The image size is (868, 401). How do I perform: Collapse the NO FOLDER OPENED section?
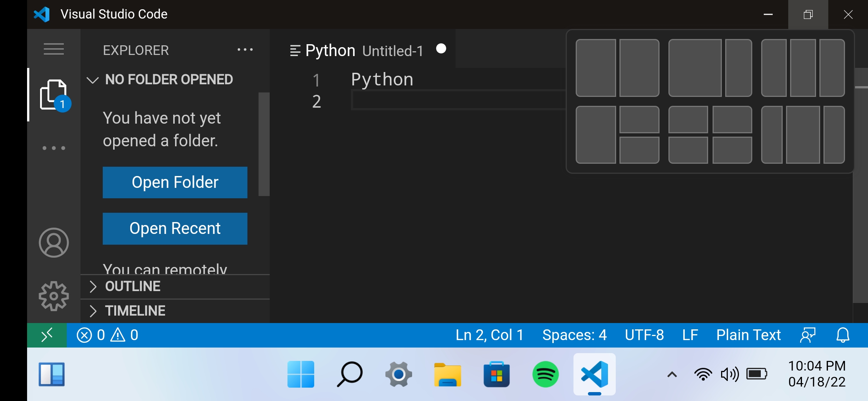click(92, 79)
